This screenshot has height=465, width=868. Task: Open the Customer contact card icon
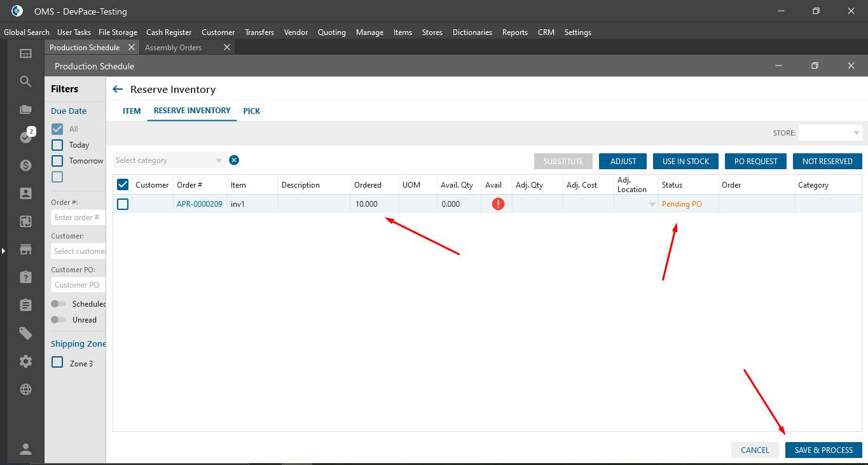tap(25, 193)
